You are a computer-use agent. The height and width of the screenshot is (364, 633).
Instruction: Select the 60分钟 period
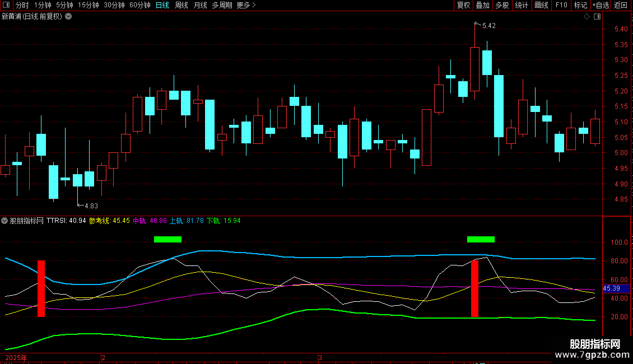139,5
